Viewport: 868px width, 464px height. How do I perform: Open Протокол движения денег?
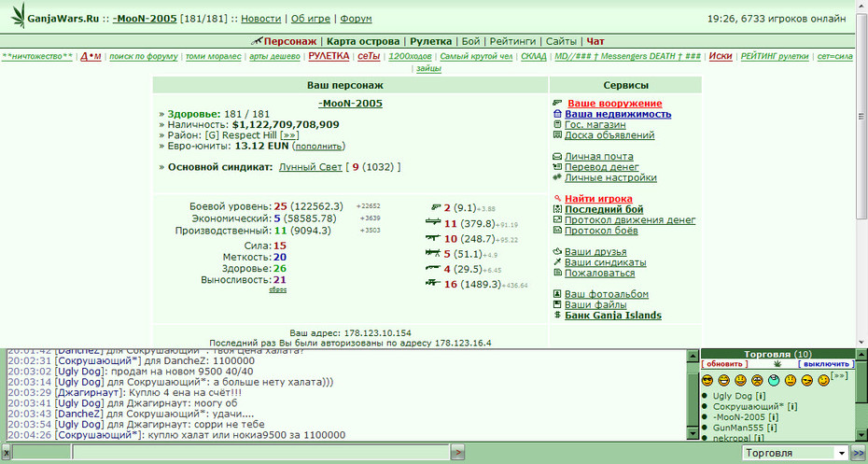pyautogui.click(x=630, y=219)
